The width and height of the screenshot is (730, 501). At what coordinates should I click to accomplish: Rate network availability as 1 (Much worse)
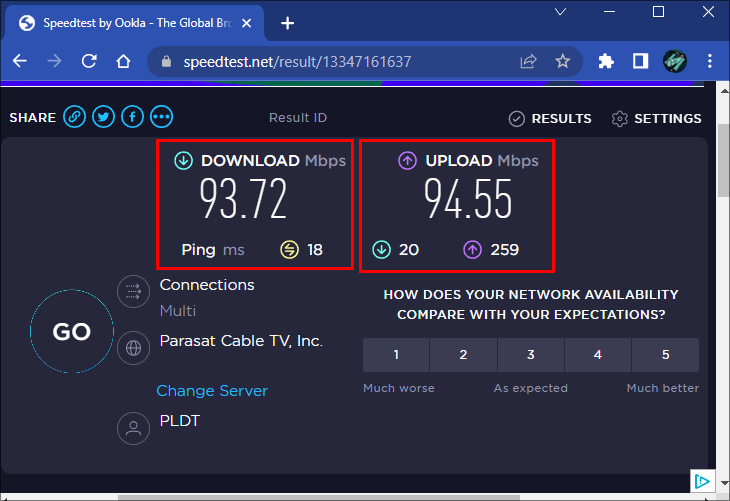[x=396, y=355]
